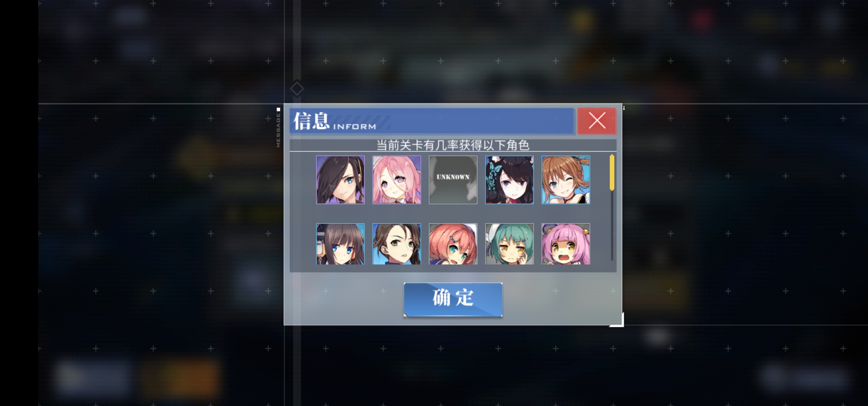Click the yellow scrollbar handle
Screen dimensions: 868x406
(x=612, y=173)
